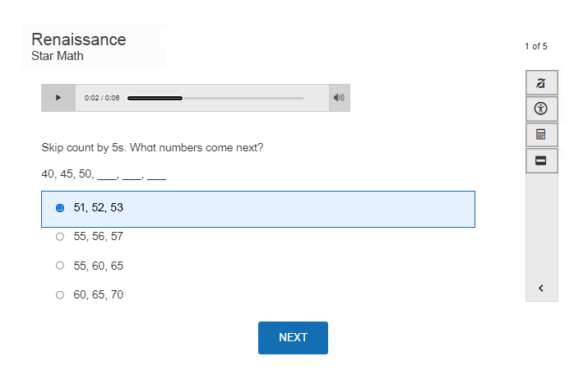
Task: Mute the audio with the speaker icon
Action: click(x=338, y=98)
